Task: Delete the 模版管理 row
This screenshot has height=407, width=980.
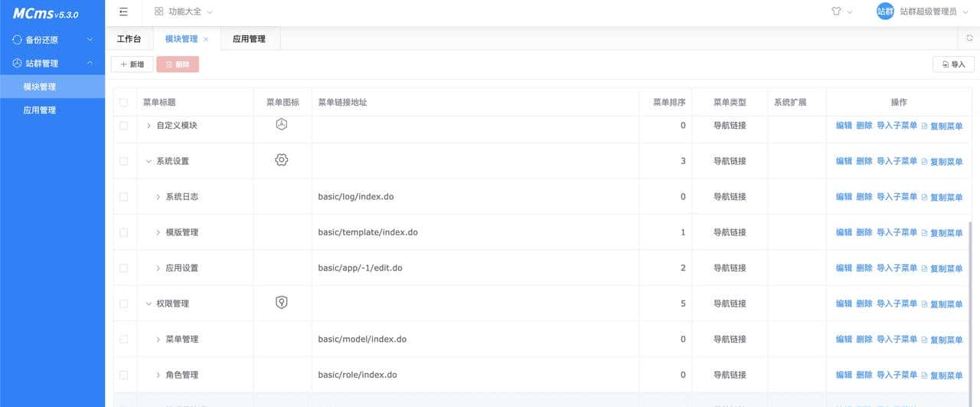Action: 864,232
